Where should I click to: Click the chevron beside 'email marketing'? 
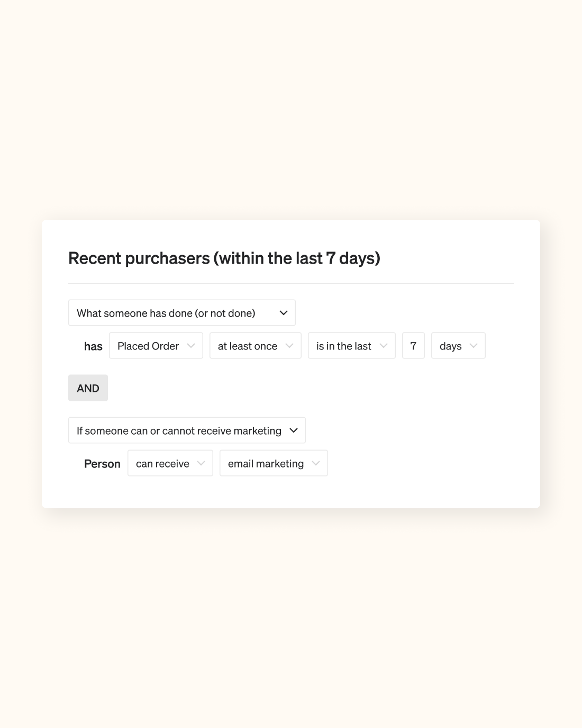316,463
